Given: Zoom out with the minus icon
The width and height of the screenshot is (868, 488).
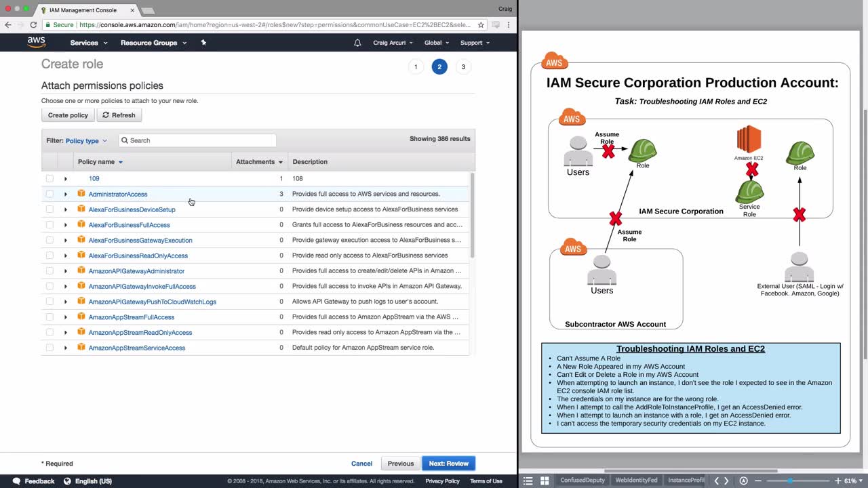Looking at the screenshot, I should coord(758,481).
